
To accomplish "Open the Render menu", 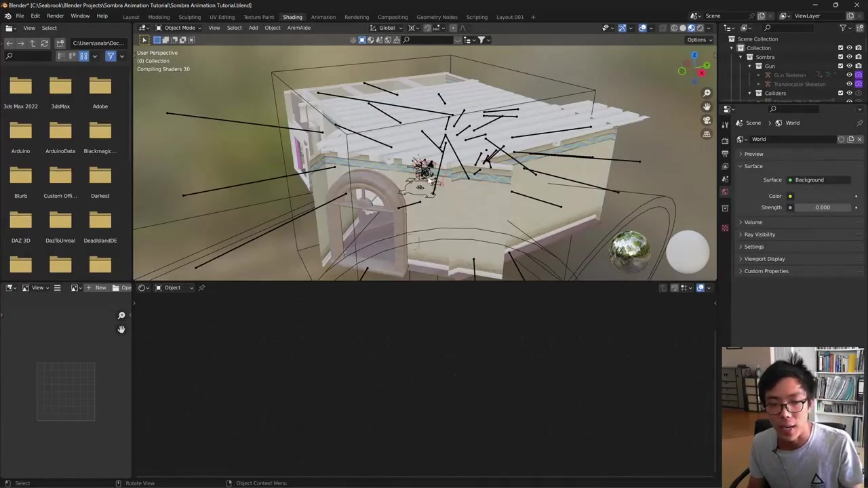I will point(55,16).
